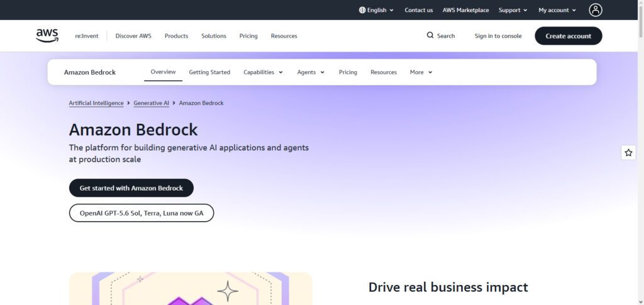Click the Bedrock illustration thumbnail
The image size is (644, 305).
pos(191,289)
